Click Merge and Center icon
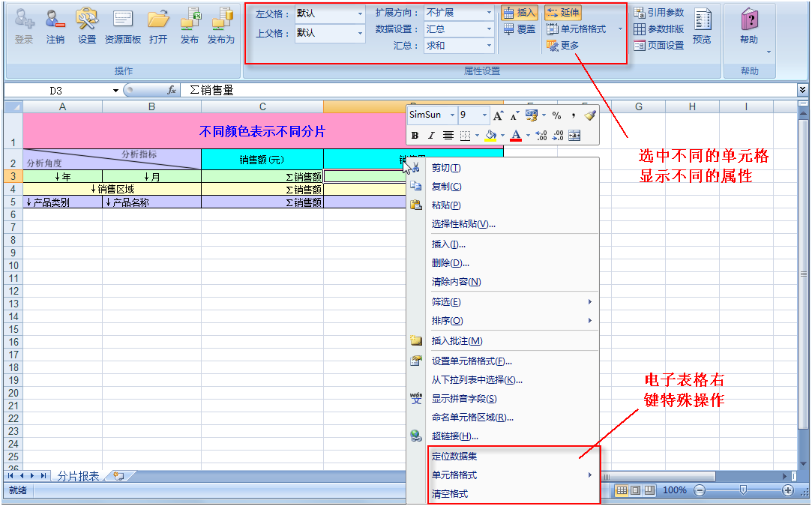 click(x=574, y=136)
